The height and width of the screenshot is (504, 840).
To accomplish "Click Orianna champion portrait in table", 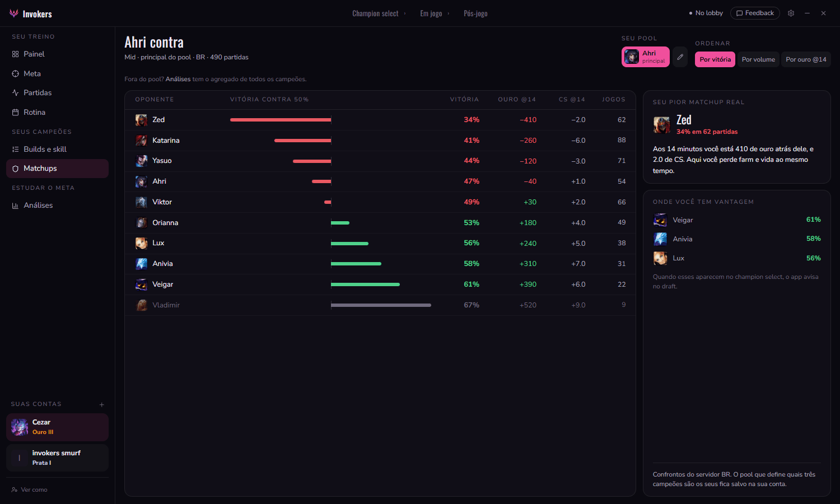I will pos(141,223).
